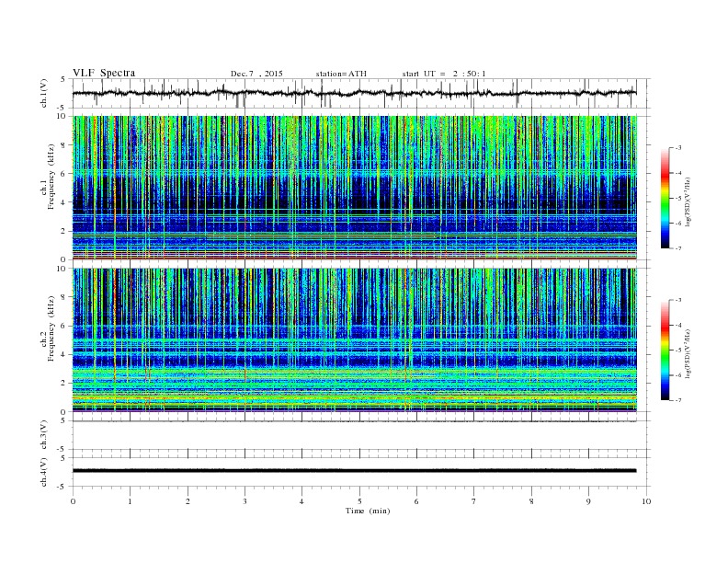Click the thick ch.4 voltage trace
The height and width of the screenshot is (563, 728).
click(x=355, y=471)
